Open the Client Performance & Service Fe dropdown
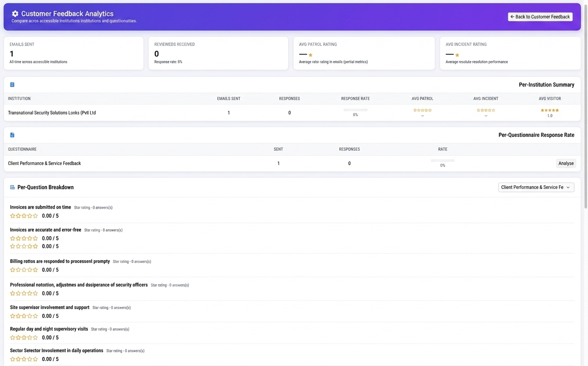The image size is (588, 366). coord(536,187)
